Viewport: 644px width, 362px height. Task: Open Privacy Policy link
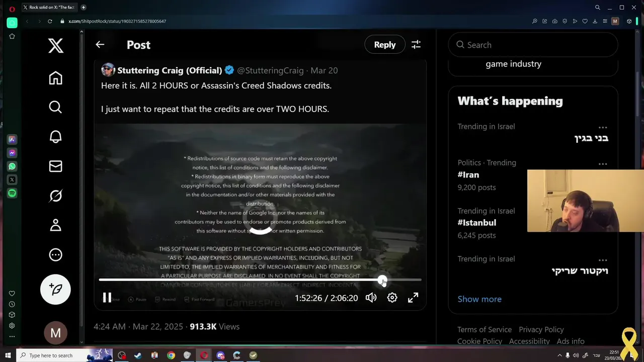(x=541, y=329)
